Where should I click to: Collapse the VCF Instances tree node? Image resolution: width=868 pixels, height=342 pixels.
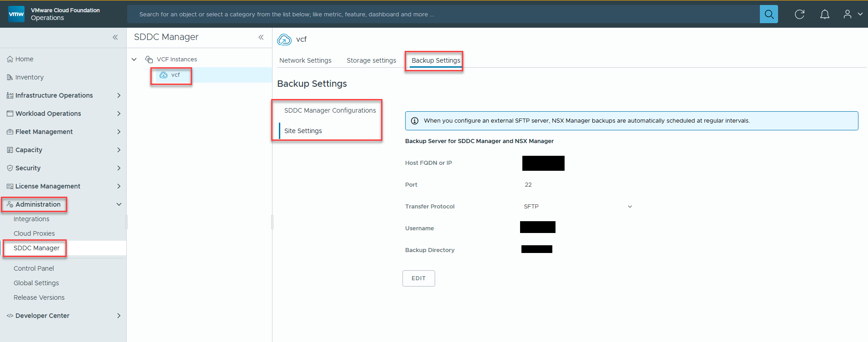pyautogui.click(x=134, y=59)
